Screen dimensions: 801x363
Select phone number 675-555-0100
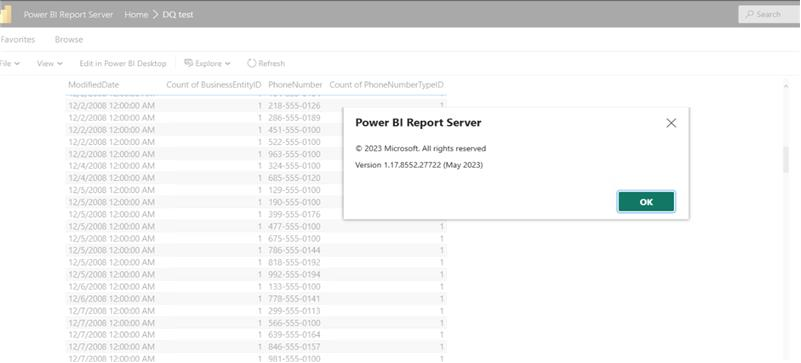click(294, 238)
